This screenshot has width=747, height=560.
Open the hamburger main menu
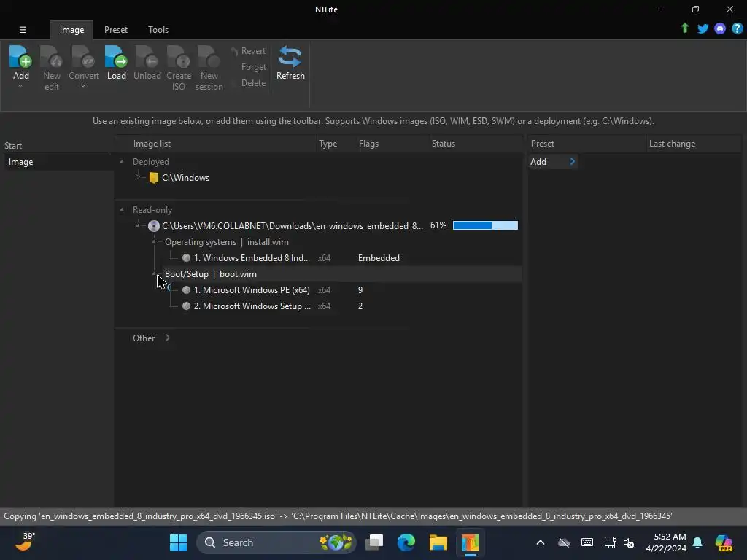(23, 29)
